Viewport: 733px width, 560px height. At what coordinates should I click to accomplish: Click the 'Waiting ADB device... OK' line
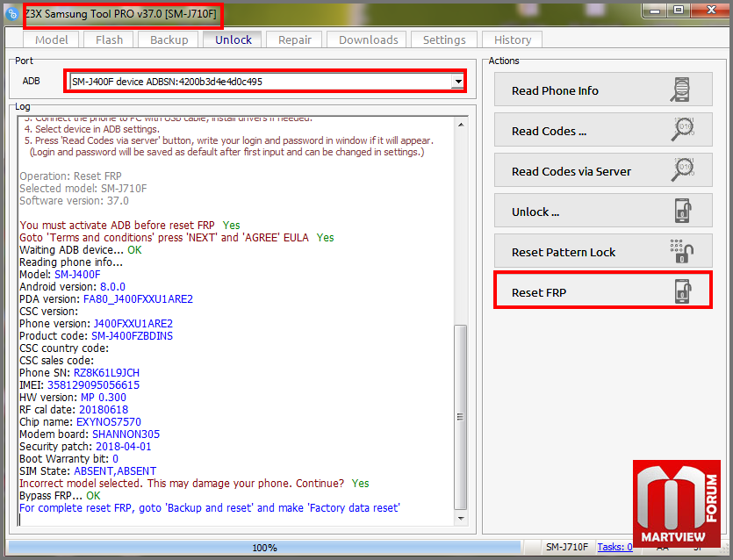[x=81, y=250]
